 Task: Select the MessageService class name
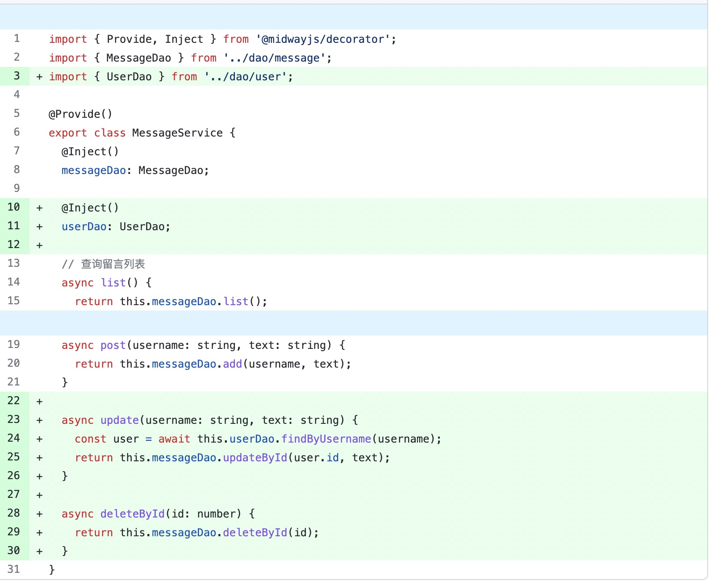click(177, 133)
